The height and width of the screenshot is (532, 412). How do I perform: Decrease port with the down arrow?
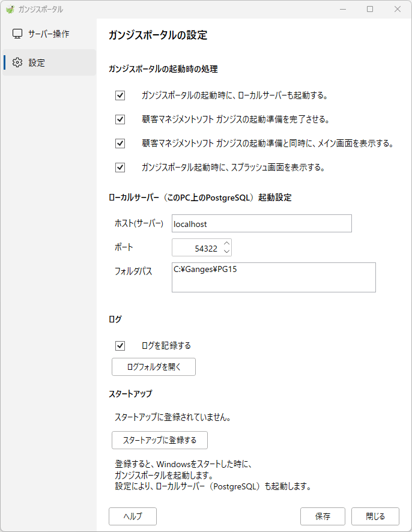click(x=226, y=252)
